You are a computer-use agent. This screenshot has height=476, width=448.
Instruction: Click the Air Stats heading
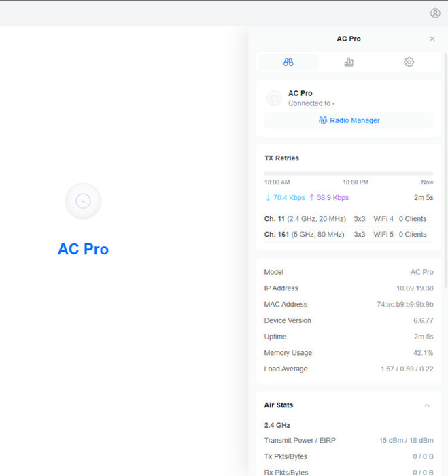[x=278, y=405]
